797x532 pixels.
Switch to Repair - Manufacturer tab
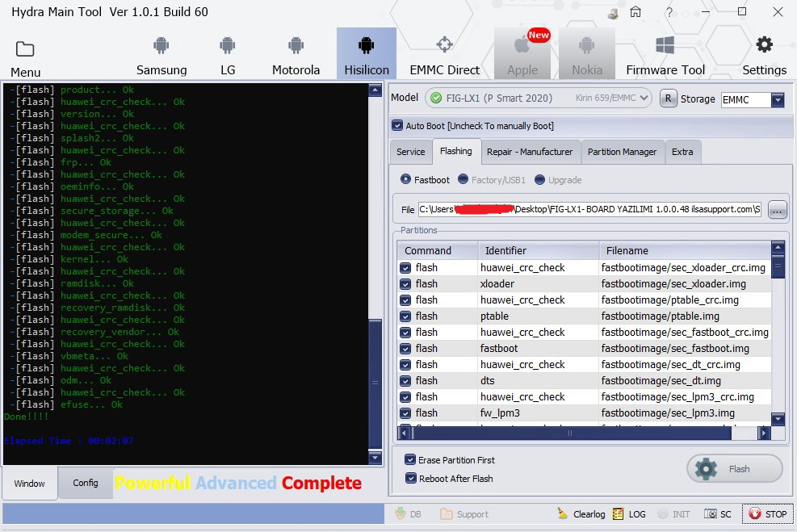click(x=530, y=152)
